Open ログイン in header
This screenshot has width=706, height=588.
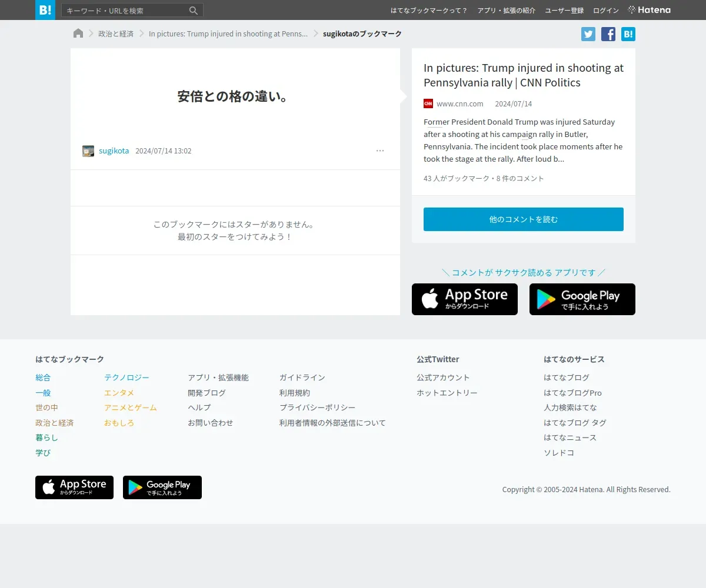(606, 11)
